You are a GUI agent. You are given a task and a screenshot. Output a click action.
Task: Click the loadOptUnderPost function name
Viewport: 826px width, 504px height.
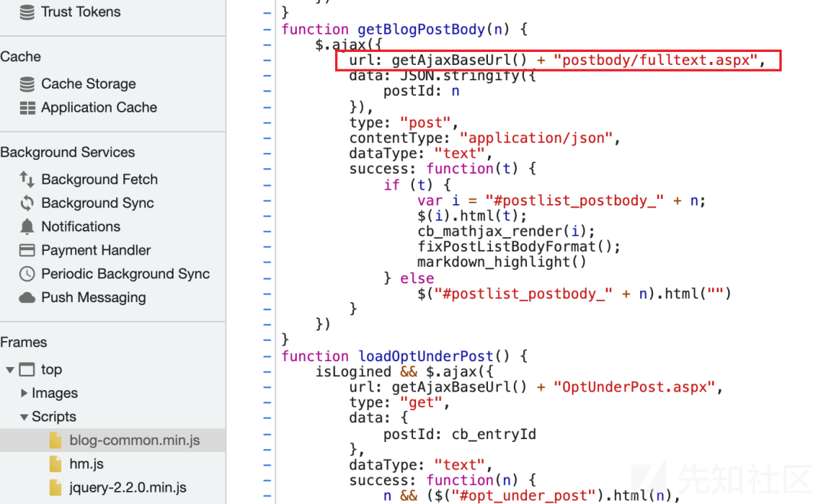pyautogui.click(x=426, y=356)
